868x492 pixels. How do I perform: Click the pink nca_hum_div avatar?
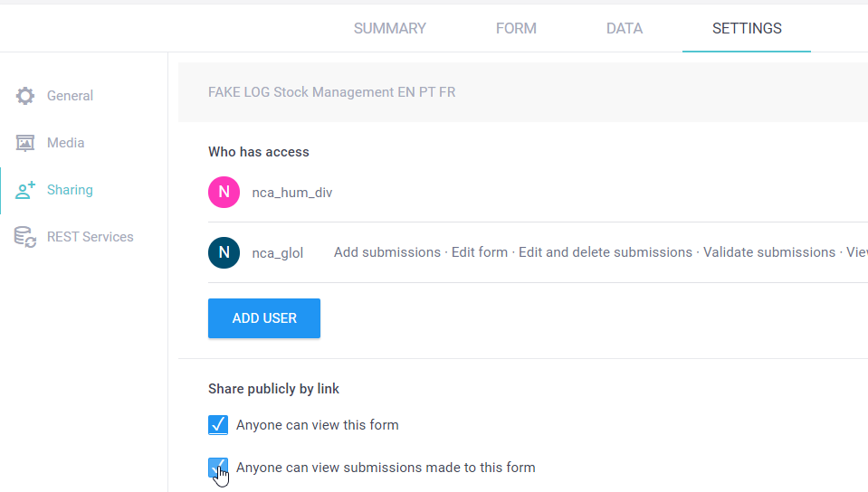pyautogui.click(x=224, y=192)
